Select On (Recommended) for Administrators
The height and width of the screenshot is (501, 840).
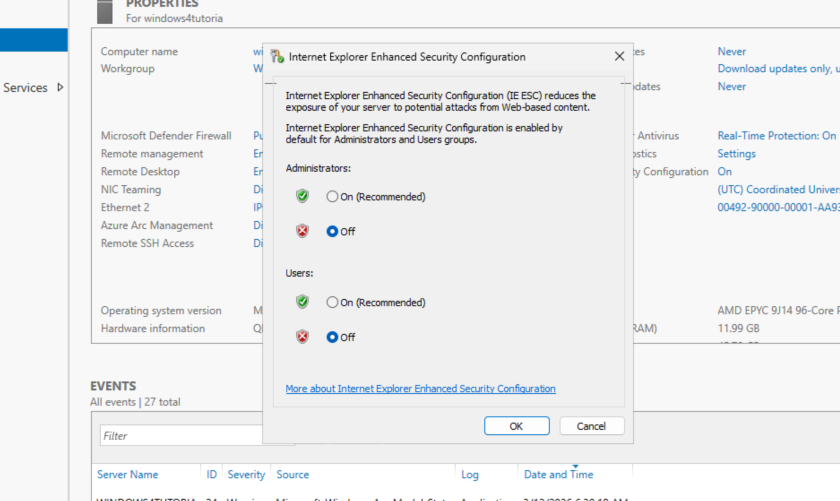pos(333,197)
